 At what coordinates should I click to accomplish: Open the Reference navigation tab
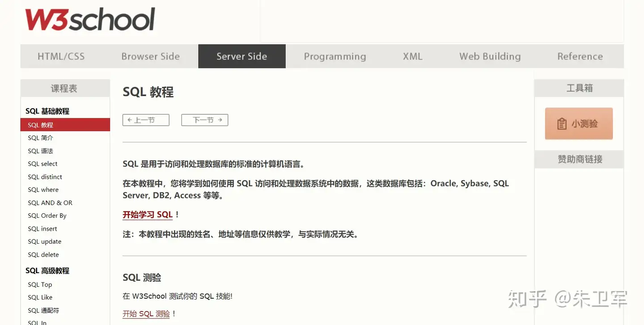(x=580, y=56)
